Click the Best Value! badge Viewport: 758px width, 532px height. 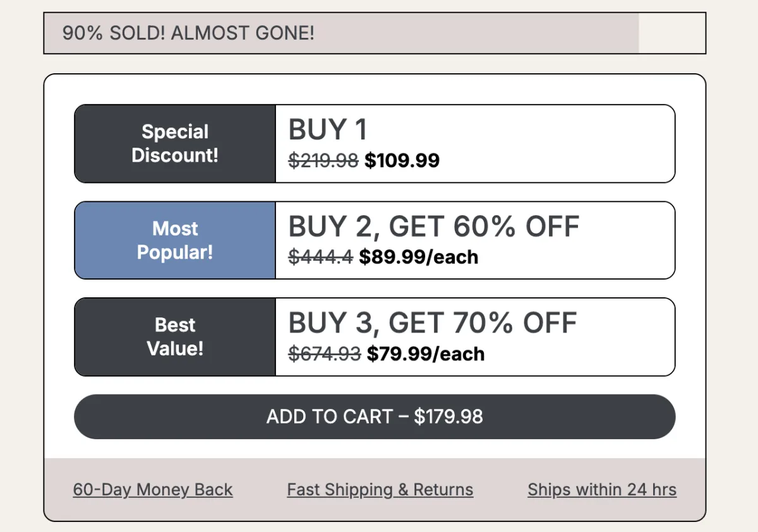click(x=175, y=336)
